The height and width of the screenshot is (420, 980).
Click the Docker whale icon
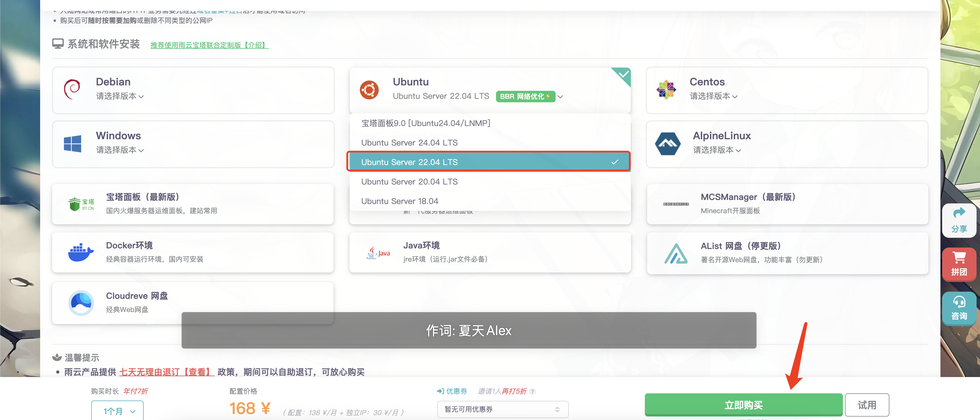tap(81, 252)
